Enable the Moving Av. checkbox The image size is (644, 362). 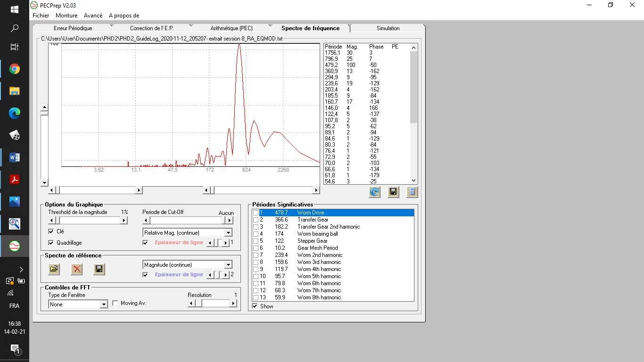pos(115,303)
